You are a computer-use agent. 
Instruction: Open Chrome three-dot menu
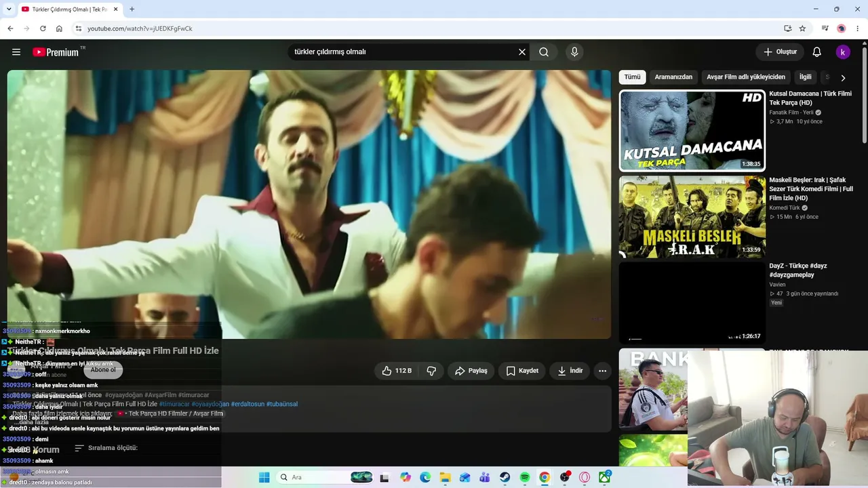coord(858,28)
